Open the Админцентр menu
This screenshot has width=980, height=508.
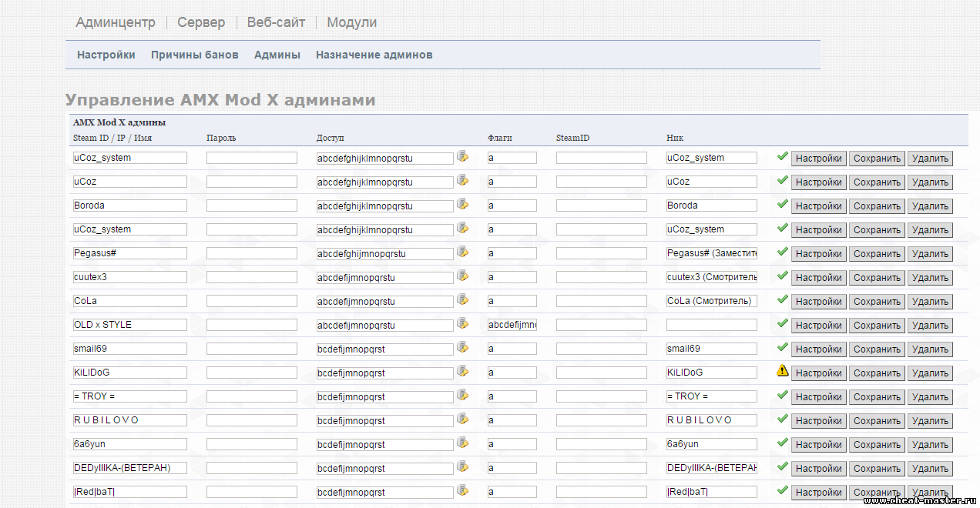(x=116, y=22)
